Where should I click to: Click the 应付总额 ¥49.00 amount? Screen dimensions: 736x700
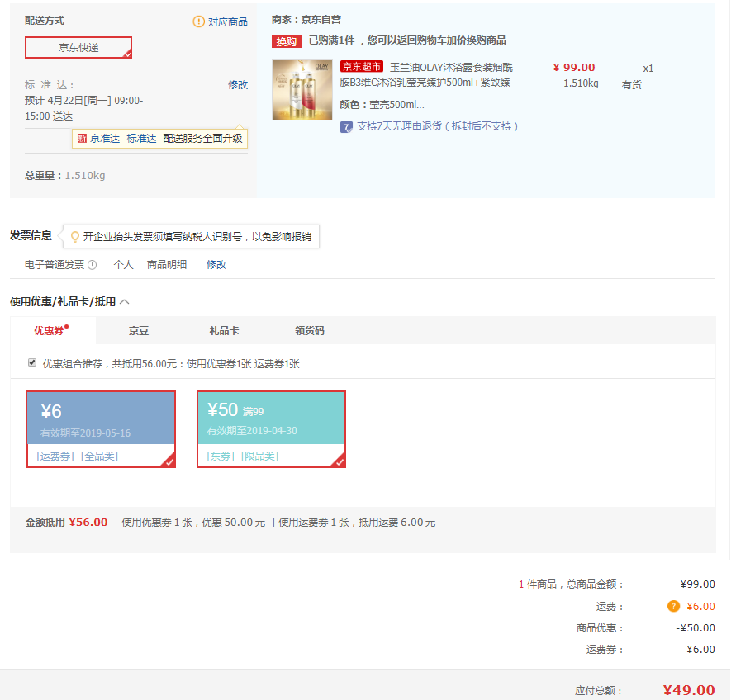coord(689,690)
